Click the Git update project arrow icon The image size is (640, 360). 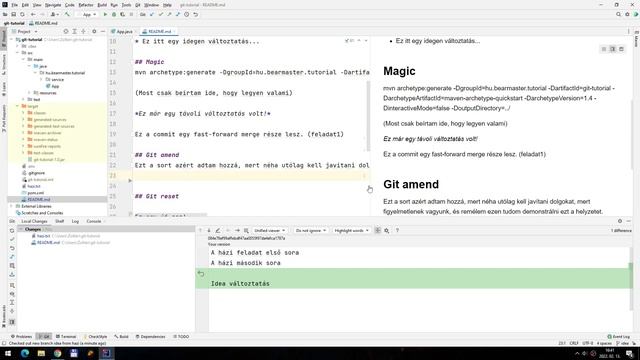click(x=152, y=14)
